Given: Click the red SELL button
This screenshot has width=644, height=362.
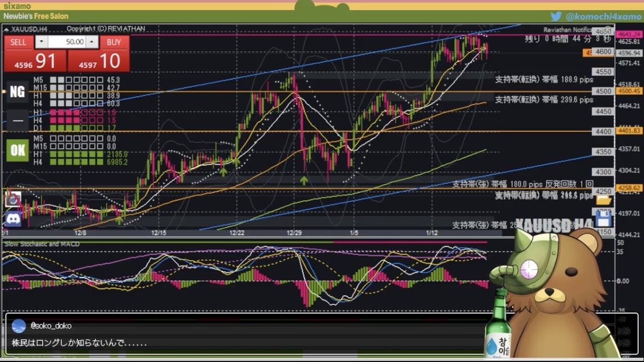Looking at the screenshot, I should click(19, 42).
